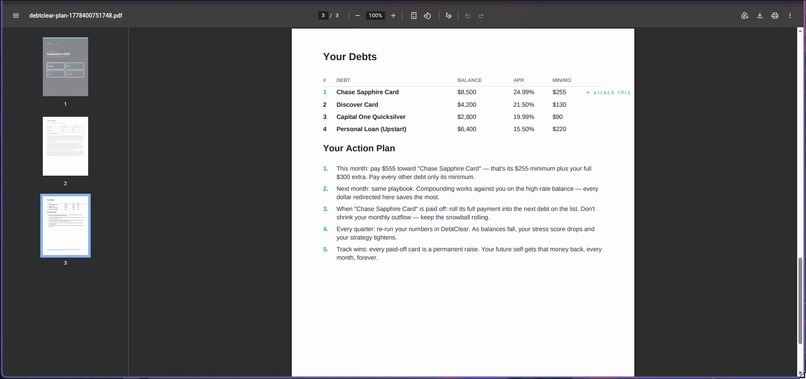
Task: Edit the 100% zoom level field
Action: point(375,15)
